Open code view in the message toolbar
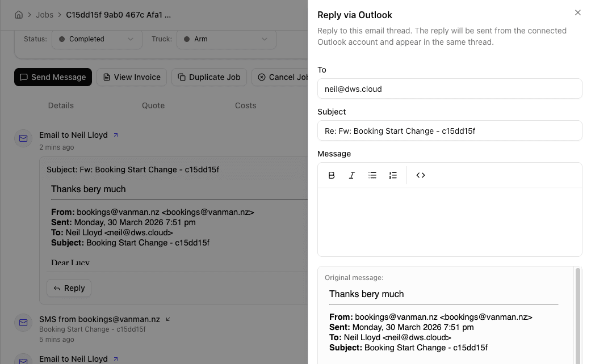This screenshot has width=591, height=364. (x=420, y=175)
